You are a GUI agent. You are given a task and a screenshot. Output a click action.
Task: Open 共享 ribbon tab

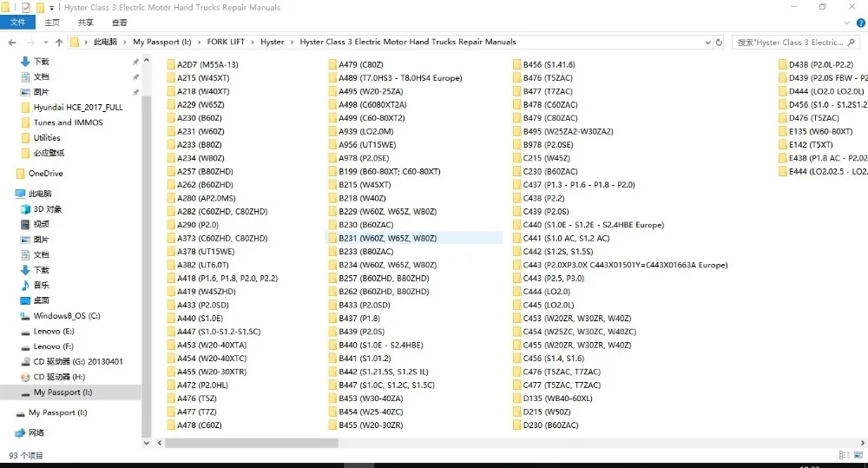[x=86, y=23]
